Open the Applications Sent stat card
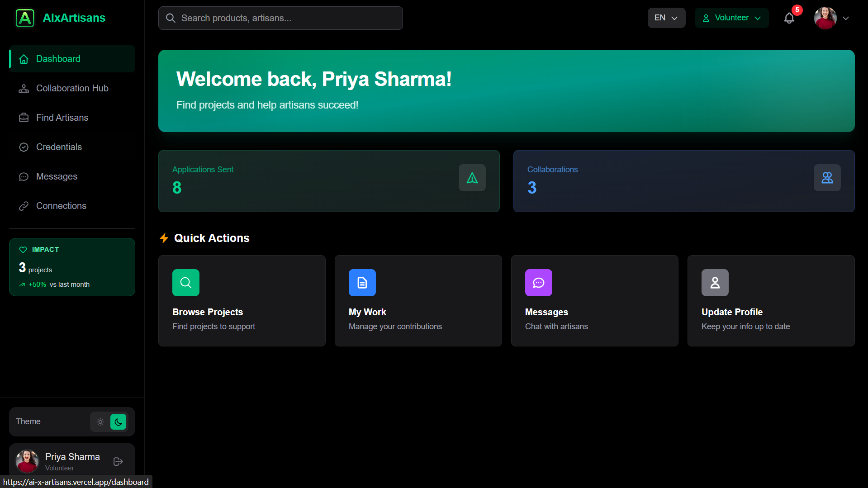Viewport: 868px width, 488px height. point(329,181)
